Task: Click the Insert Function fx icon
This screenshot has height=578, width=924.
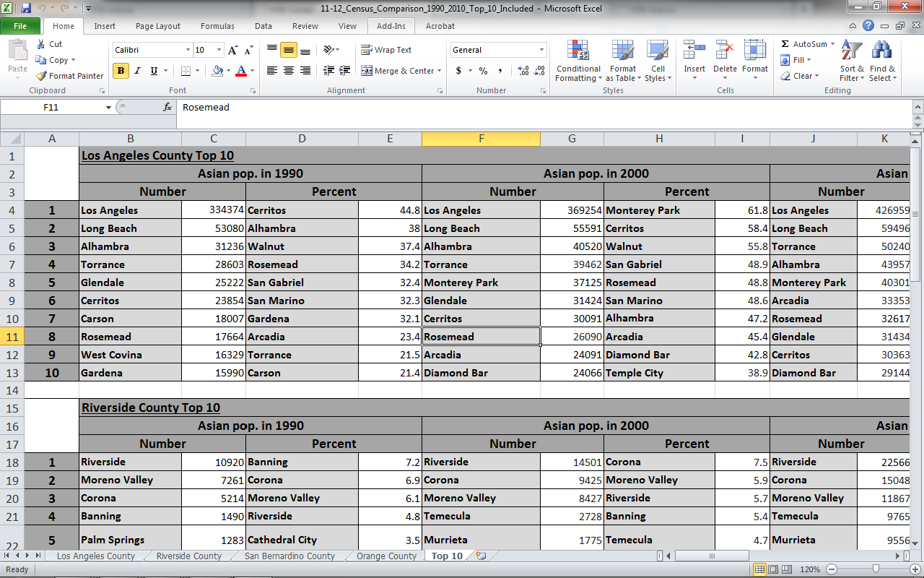Action: pyautogui.click(x=168, y=107)
